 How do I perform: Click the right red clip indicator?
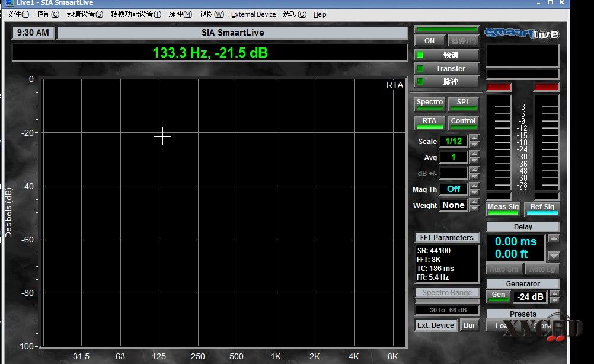coord(546,88)
